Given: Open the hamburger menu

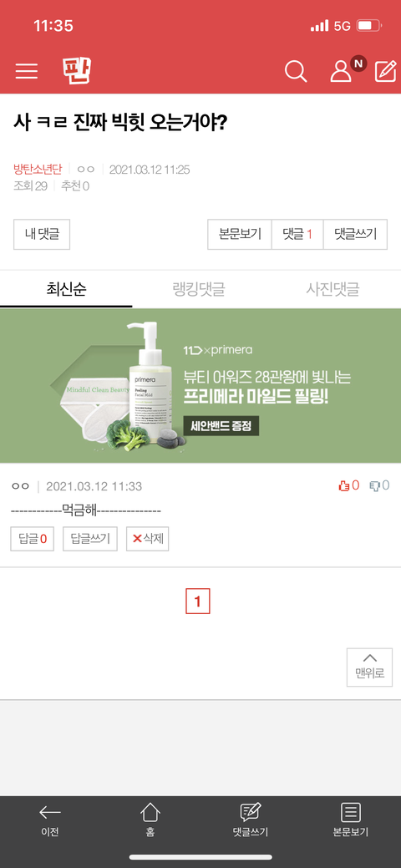Looking at the screenshot, I should (x=27, y=71).
